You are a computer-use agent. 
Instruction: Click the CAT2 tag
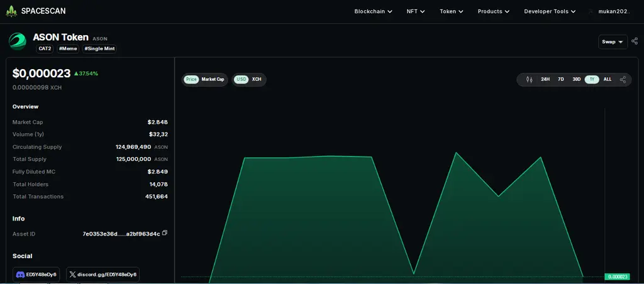[x=45, y=49]
